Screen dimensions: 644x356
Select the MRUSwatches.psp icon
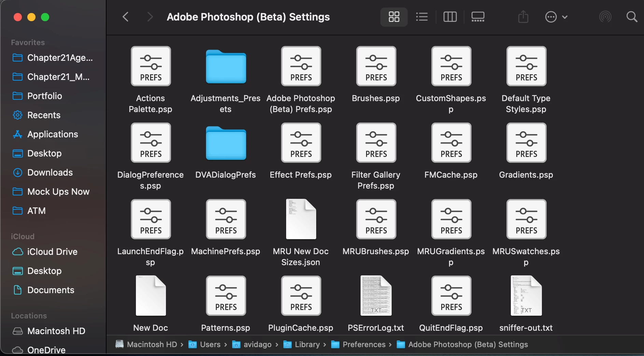(526, 219)
